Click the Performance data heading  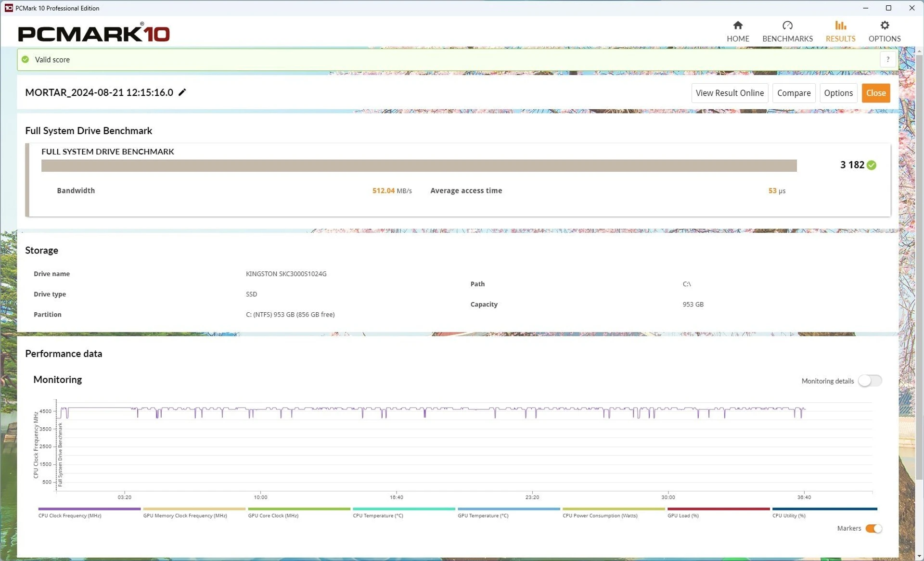click(x=64, y=353)
